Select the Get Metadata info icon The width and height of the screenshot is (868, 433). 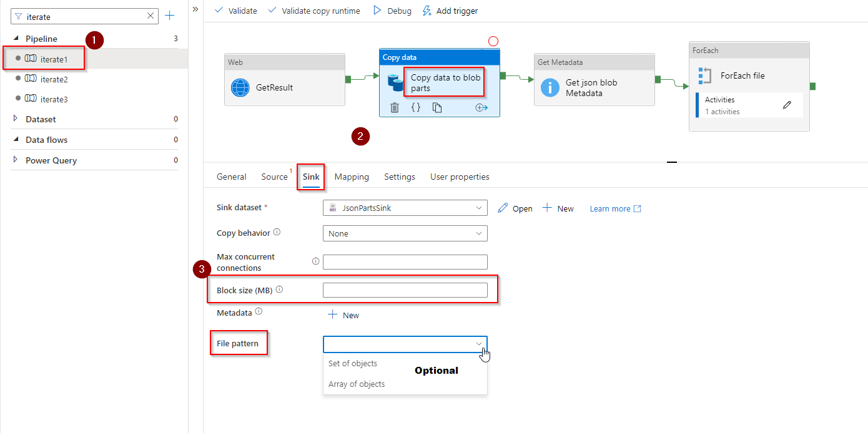[550, 87]
